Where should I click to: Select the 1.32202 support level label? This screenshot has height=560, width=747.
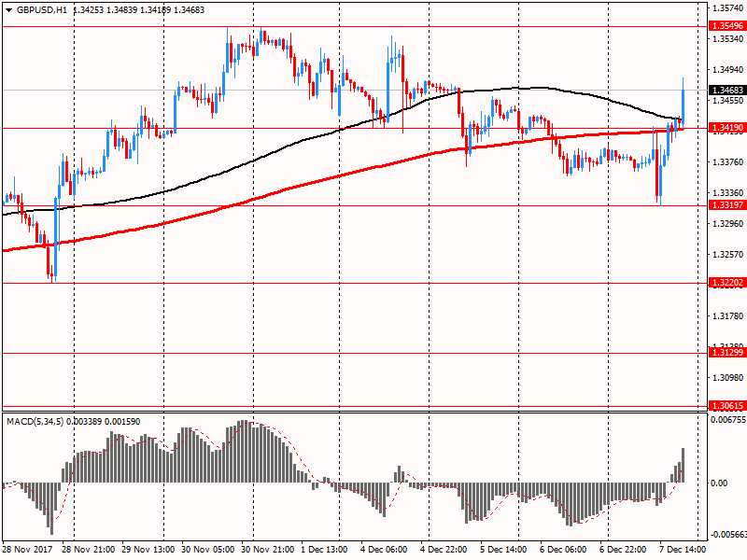[727, 283]
